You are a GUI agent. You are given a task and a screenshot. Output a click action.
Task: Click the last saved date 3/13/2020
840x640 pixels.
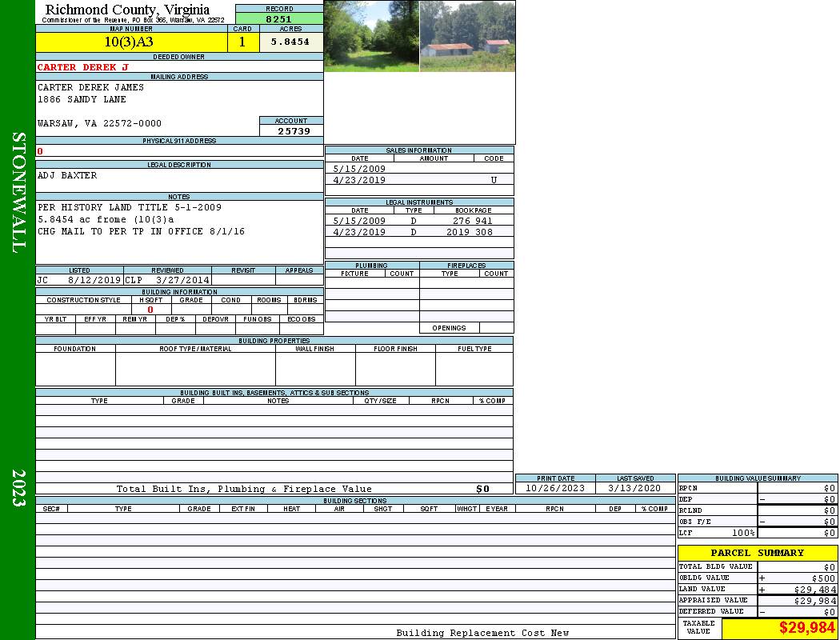[634, 488]
